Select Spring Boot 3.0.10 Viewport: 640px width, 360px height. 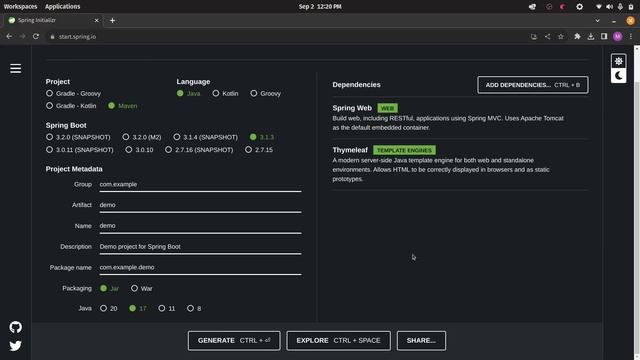140,150
